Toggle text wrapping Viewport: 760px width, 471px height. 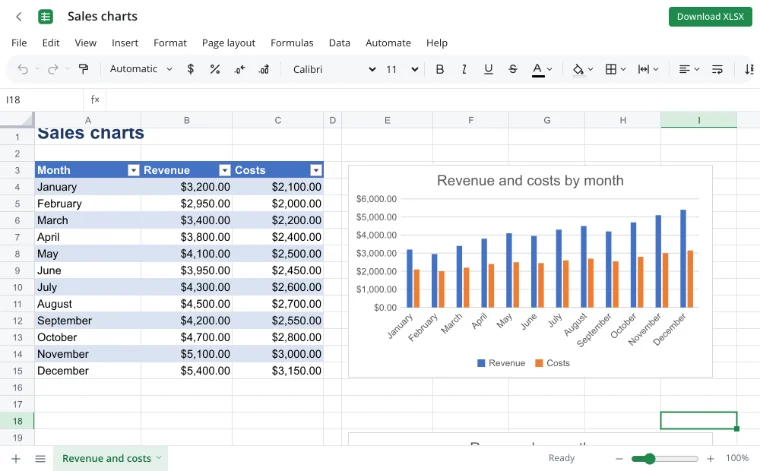717,69
